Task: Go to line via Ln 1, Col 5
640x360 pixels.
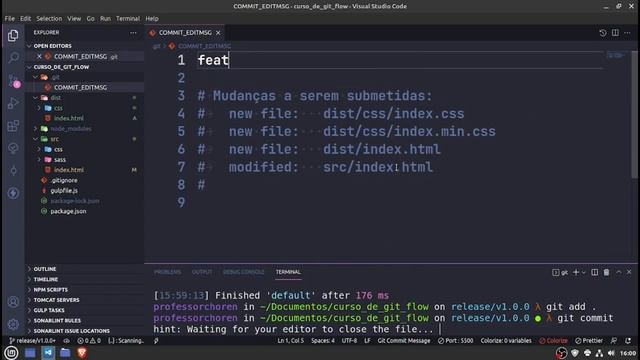Action: [x=291, y=340]
